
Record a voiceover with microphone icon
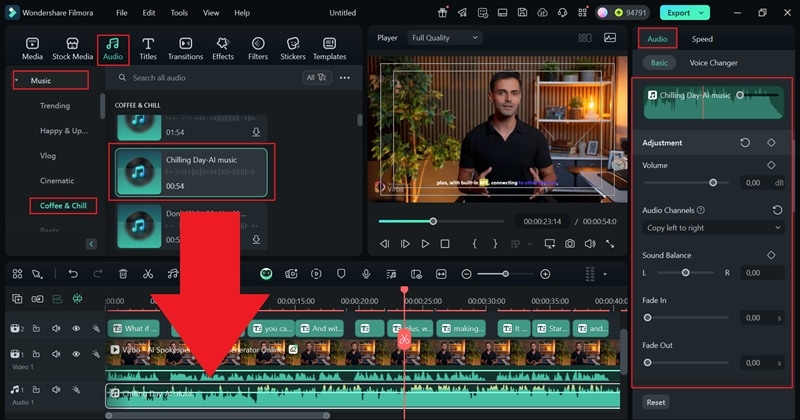(x=366, y=274)
